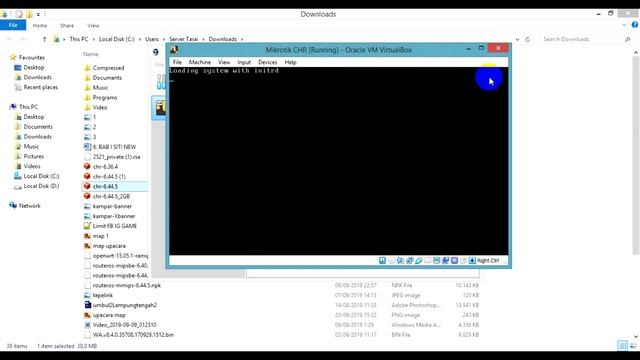Select the kampar-Xbanner image file
The height and width of the screenshot is (360, 640).
pyautogui.click(x=114, y=216)
